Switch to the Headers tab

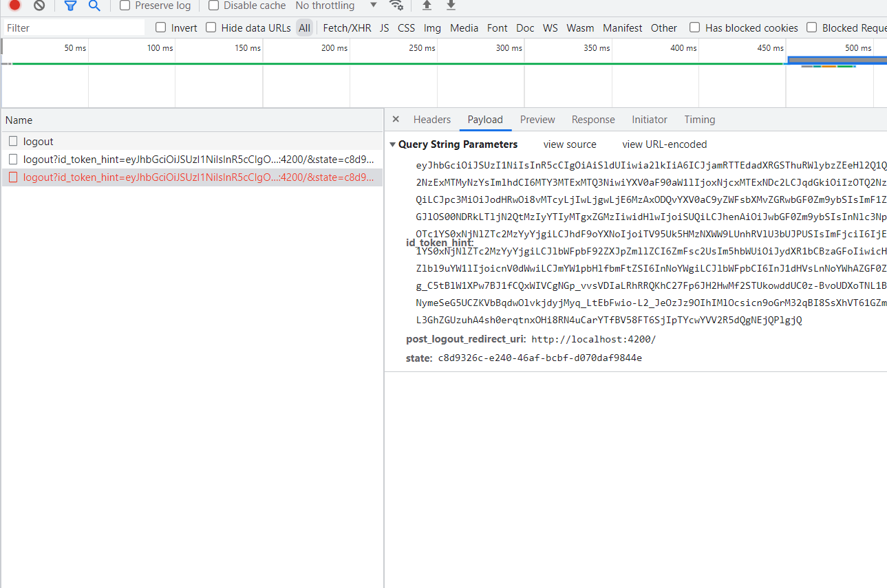click(432, 120)
